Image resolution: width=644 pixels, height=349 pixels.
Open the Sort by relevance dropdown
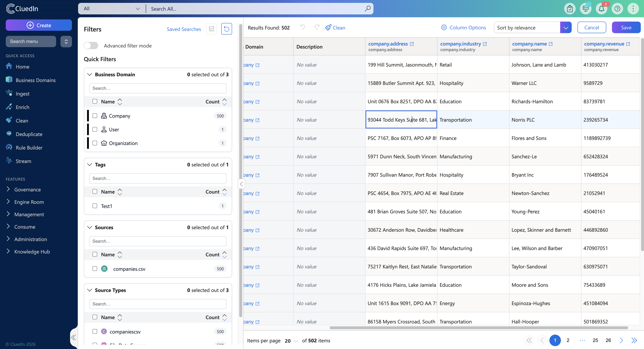click(x=566, y=28)
